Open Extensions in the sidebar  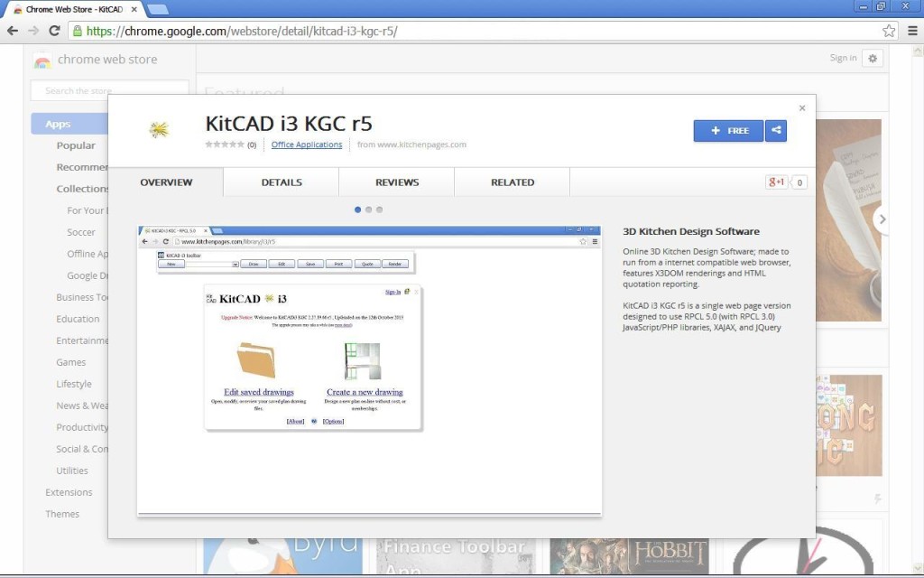pos(69,492)
